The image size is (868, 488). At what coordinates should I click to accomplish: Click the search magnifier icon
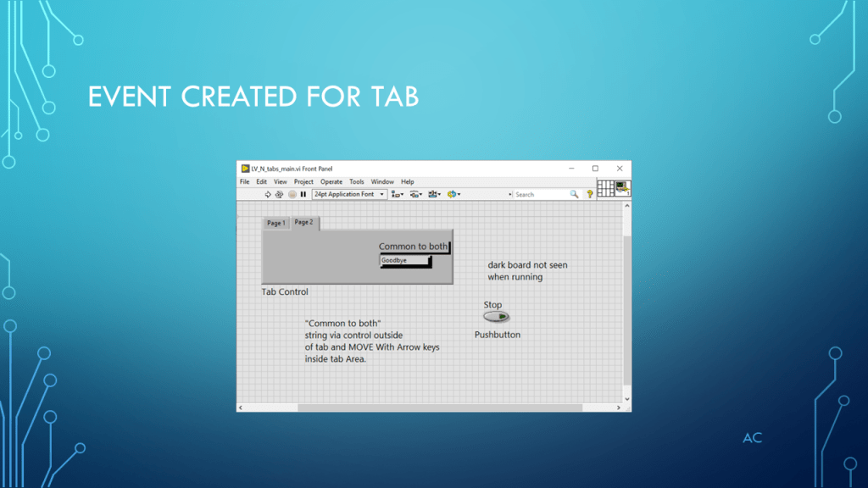pos(574,194)
